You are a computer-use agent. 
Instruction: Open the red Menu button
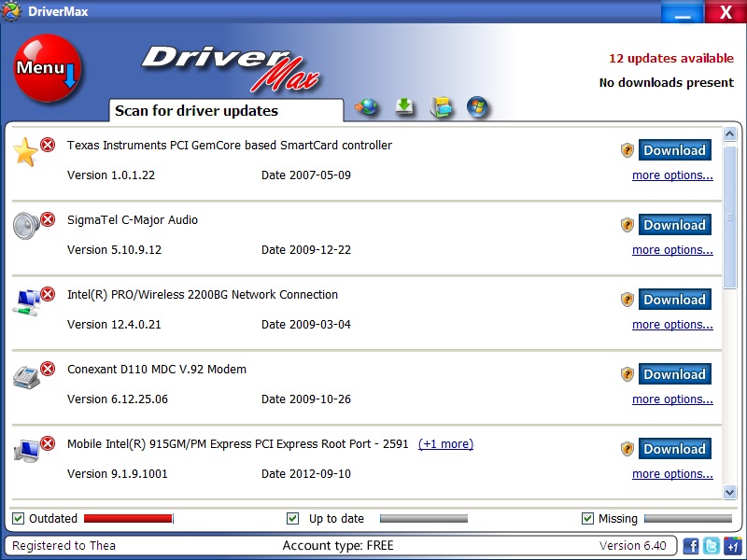[48, 68]
